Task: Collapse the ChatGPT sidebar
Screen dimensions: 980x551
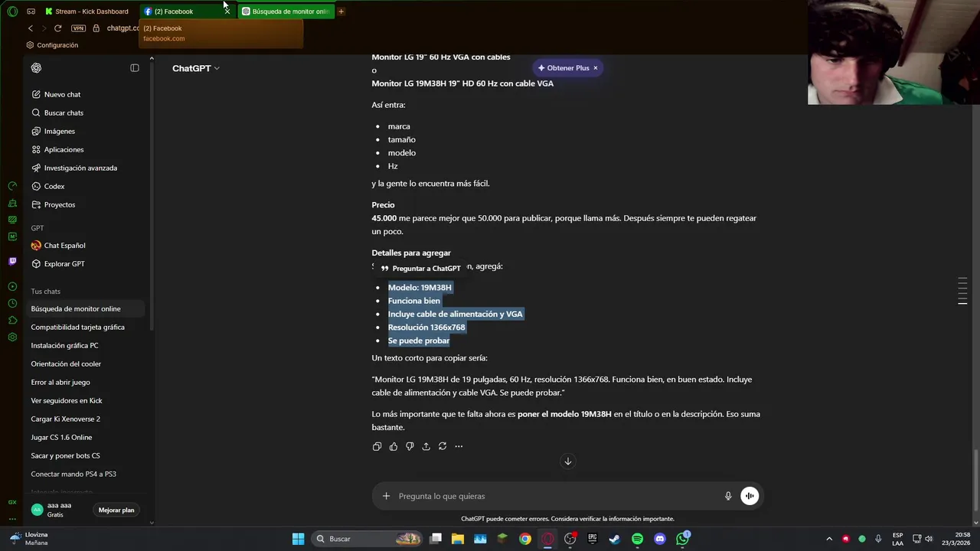Action: coord(135,68)
